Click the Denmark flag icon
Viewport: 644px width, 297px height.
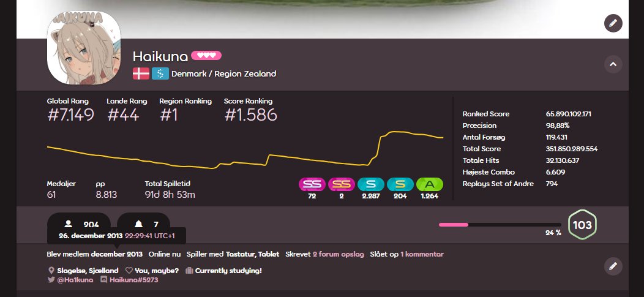[x=141, y=73]
